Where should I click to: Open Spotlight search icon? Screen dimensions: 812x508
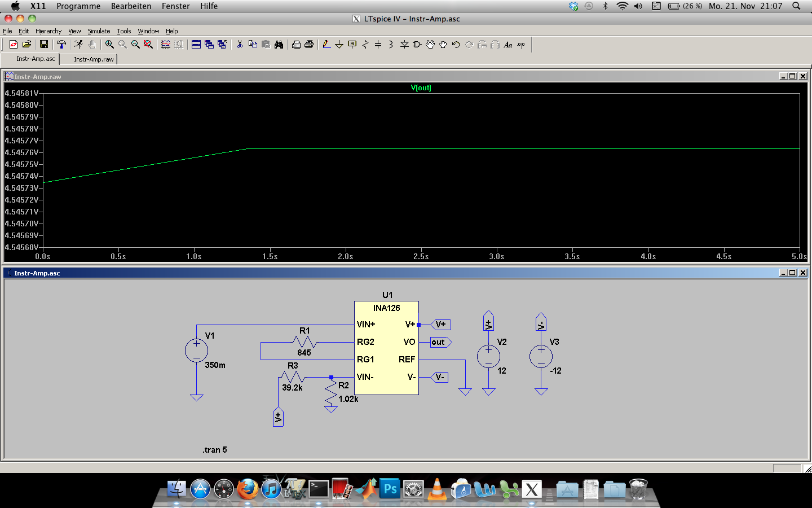pyautogui.click(x=796, y=6)
